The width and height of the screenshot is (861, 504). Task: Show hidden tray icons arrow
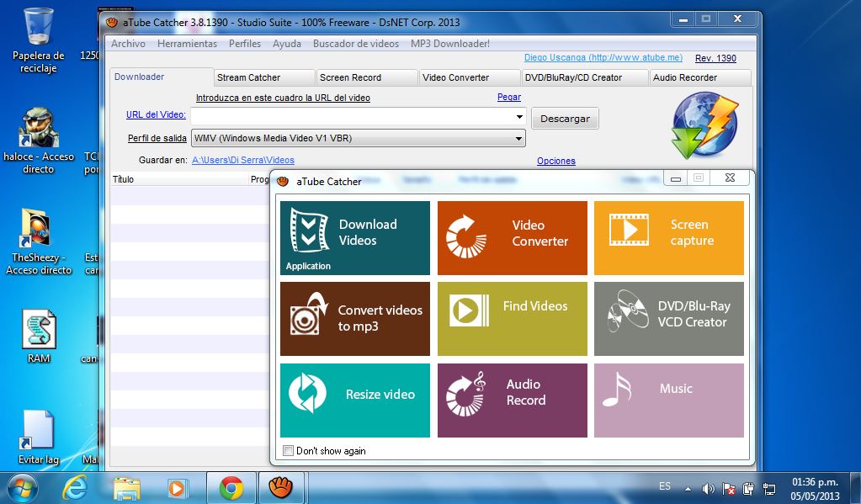[688, 488]
